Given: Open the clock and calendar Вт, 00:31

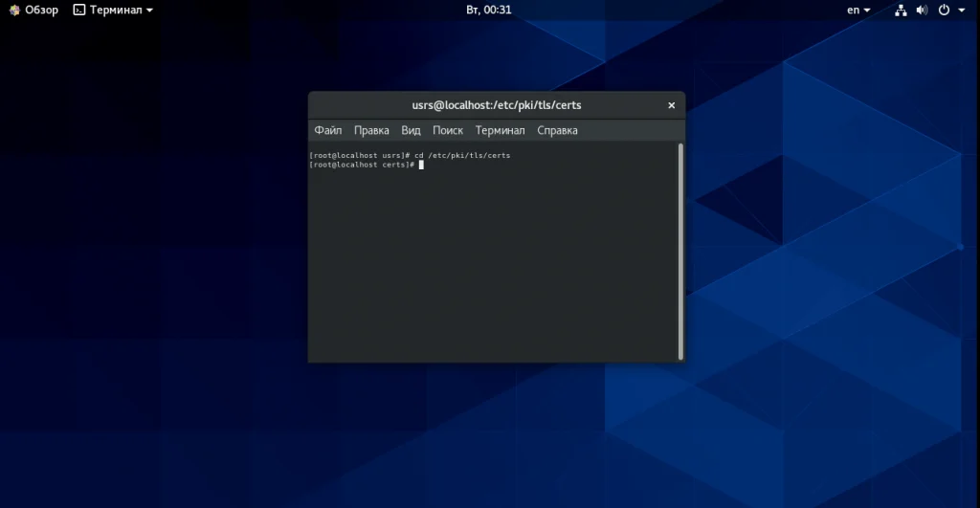Looking at the screenshot, I should 489,10.
